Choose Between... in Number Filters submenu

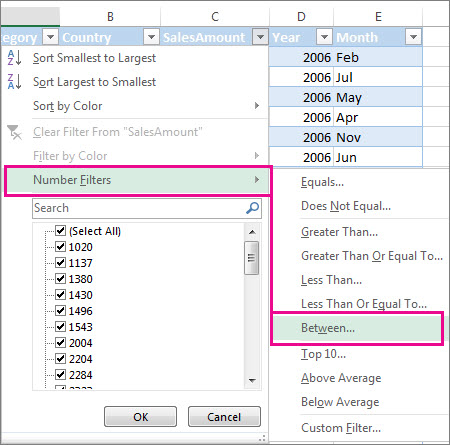pos(357,328)
